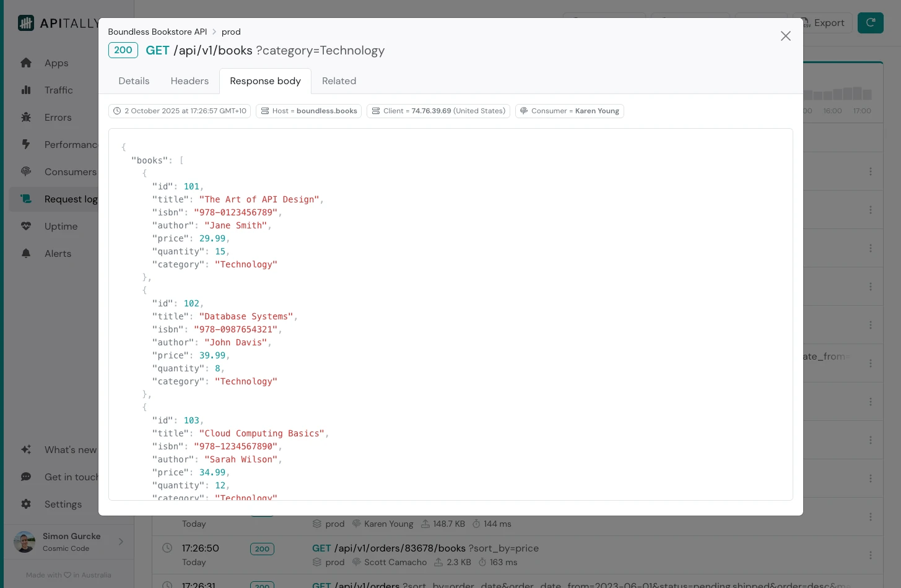
Task: Open the Headers tab
Action: coord(189,81)
